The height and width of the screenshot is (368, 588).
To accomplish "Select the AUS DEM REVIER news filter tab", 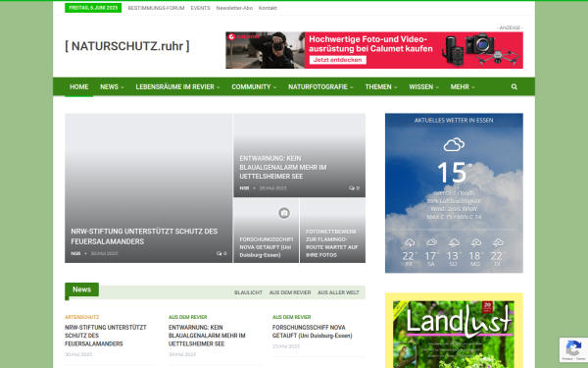I will pyautogui.click(x=290, y=292).
